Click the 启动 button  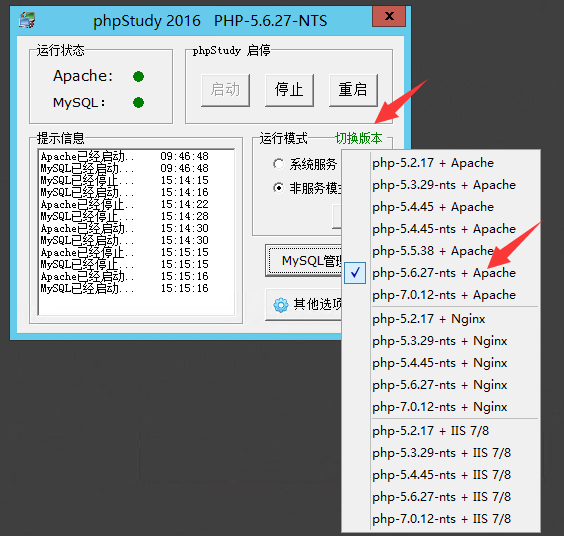pos(226,90)
